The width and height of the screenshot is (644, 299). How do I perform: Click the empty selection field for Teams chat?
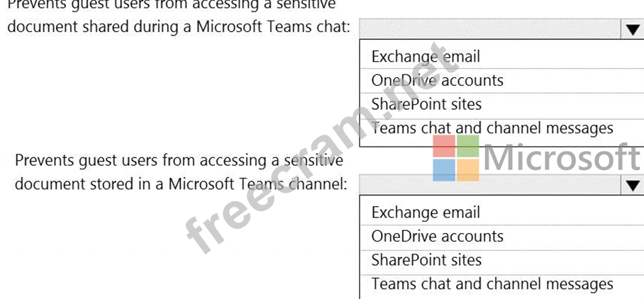pyautogui.click(x=489, y=30)
